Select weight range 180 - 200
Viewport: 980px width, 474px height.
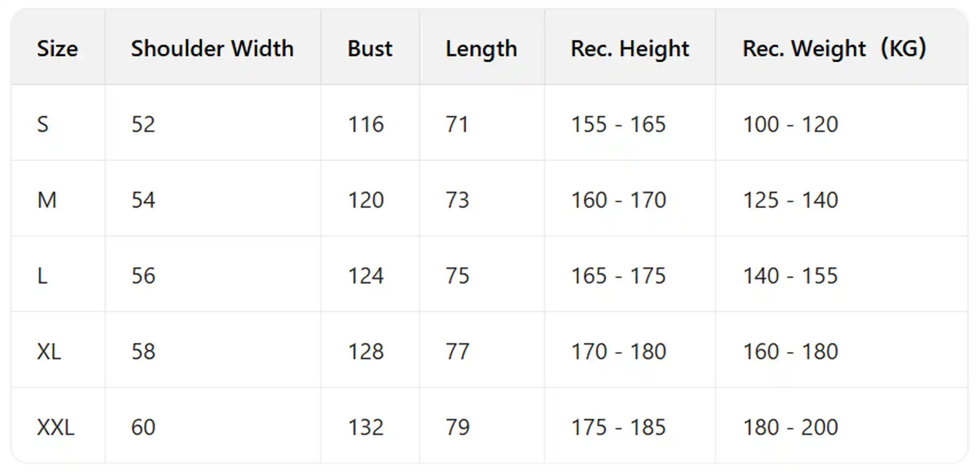click(790, 428)
